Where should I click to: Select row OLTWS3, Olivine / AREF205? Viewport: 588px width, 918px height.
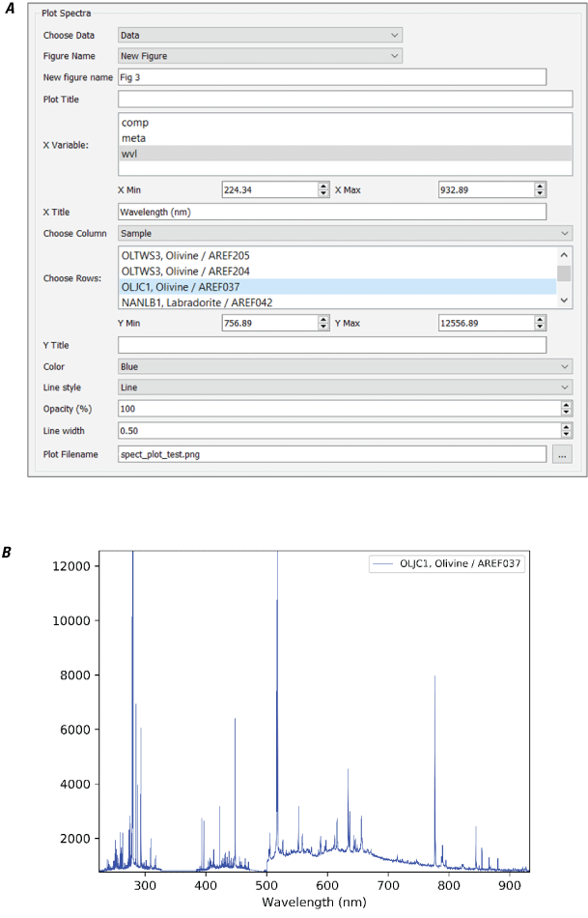point(212,255)
